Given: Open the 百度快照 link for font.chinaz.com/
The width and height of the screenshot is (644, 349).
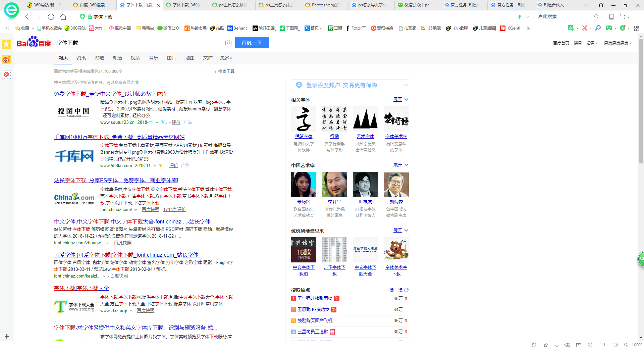Looking at the screenshot, I should pyautogui.click(x=151, y=210).
